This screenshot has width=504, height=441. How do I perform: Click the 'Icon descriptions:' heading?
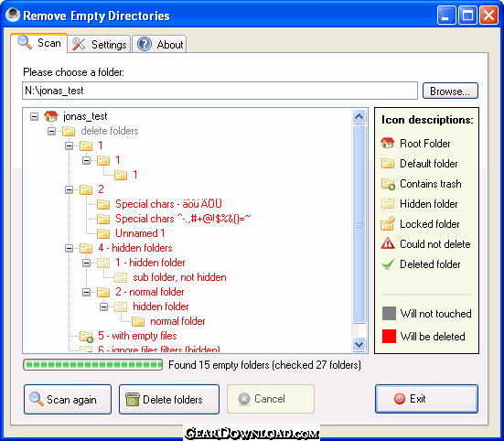pyautogui.click(x=427, y=120)
